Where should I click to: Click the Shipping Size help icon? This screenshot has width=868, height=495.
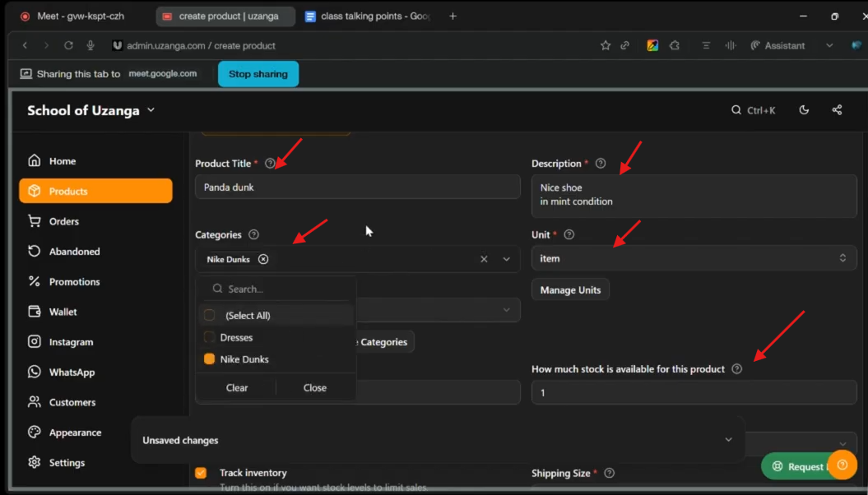pyautogui.click(x=610, y=473)
